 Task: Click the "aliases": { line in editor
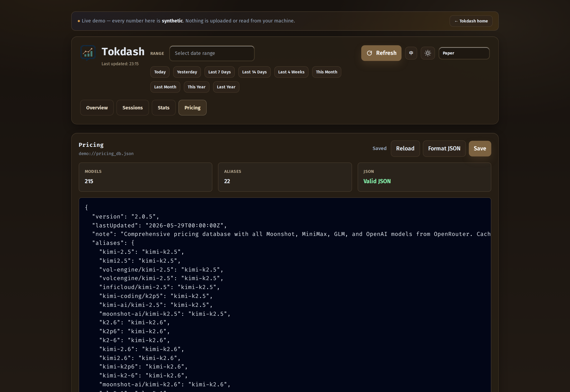(113, 243)
